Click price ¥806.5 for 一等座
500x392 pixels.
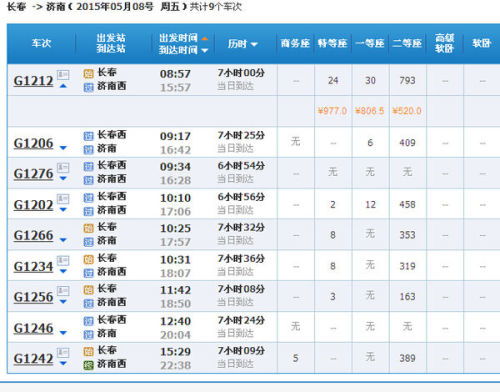(x=369, y=111)
